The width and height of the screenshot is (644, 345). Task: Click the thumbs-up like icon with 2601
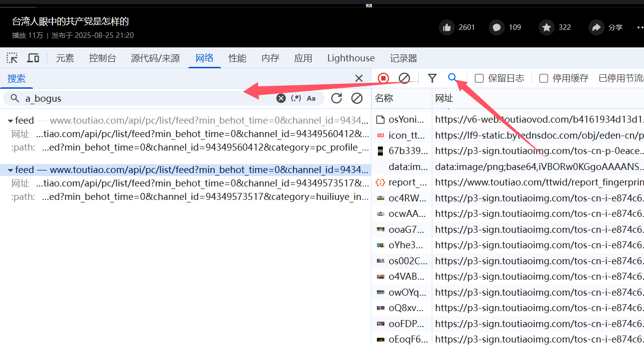[447, 27]
